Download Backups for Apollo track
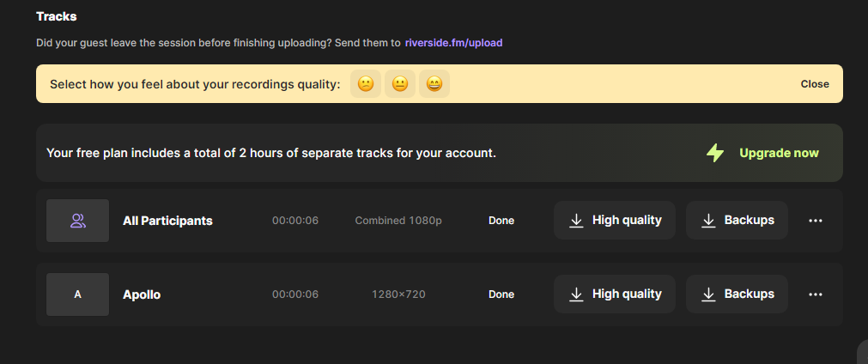The width and height of the screenshot is (868, 364). coord(737,294)
